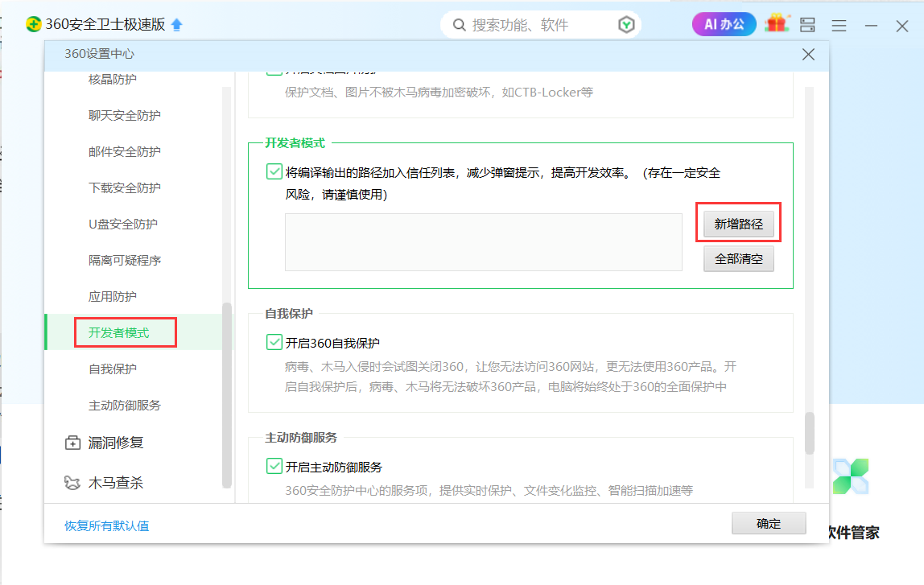Viewport: 924px width, 585px height.
Task: Open the 木马查杀 settings category
Action: point(105,483)
